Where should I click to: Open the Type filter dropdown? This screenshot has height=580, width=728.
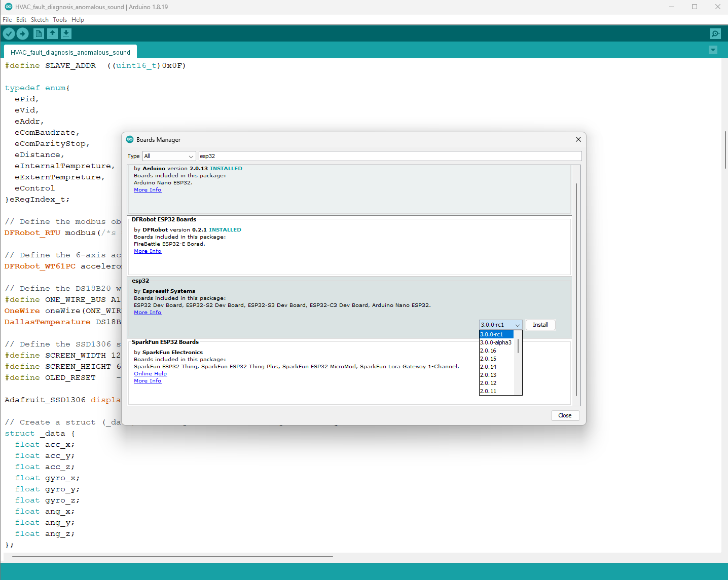click(x=169, y=156)
